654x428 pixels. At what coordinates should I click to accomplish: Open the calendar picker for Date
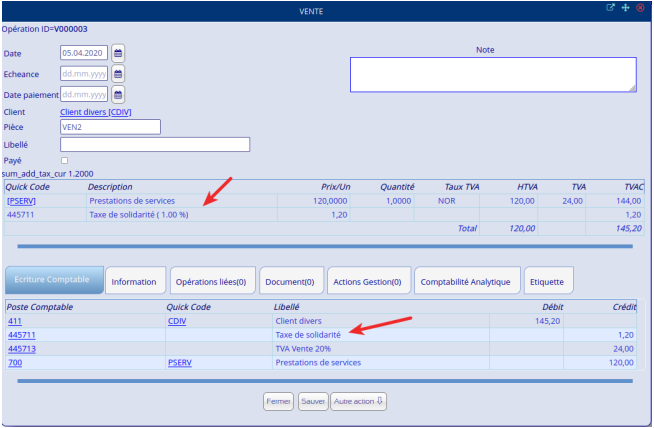[118, 52]
